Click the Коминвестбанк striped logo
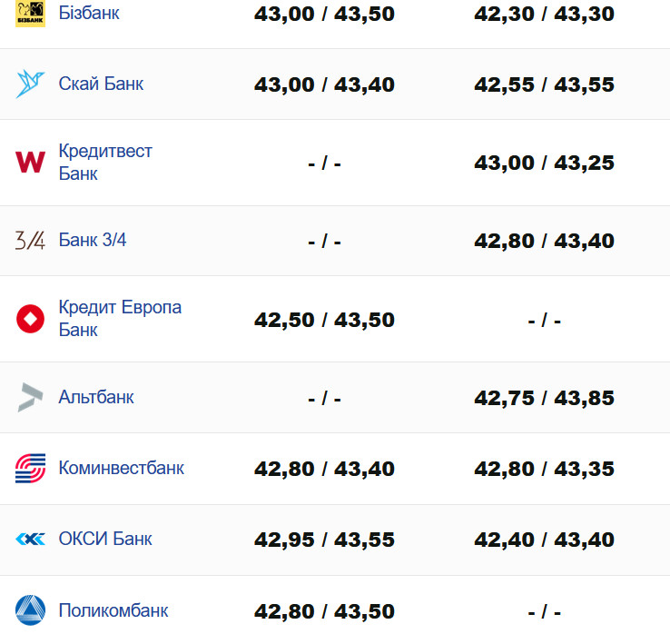The width and height of the screenshot is (670, 644). (30, 469)
